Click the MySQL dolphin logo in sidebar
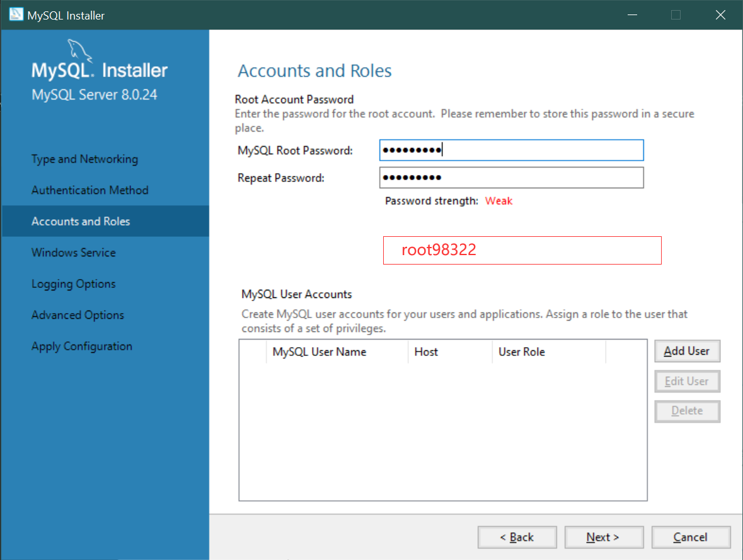This screenshot has height=560, width=743. click(79, 50)
